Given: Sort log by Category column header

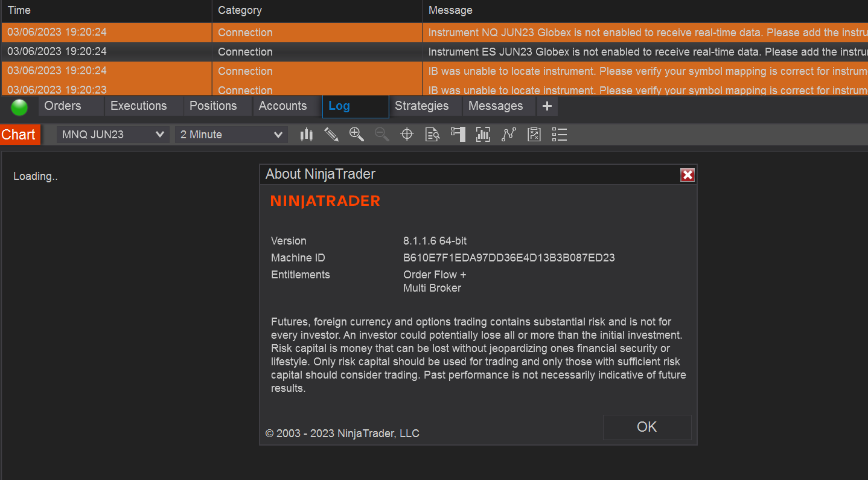Looking at the screenshot, I should pyautogui.click(x=317, y=10).
